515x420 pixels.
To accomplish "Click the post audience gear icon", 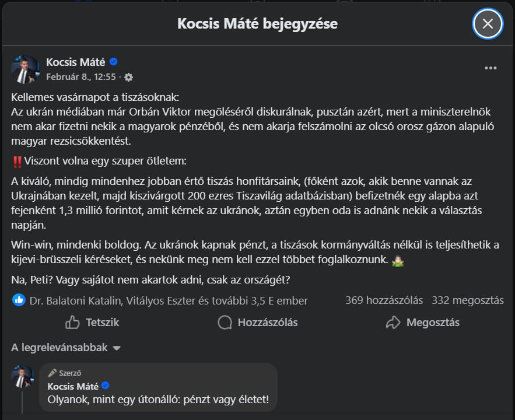I will 129,77.
